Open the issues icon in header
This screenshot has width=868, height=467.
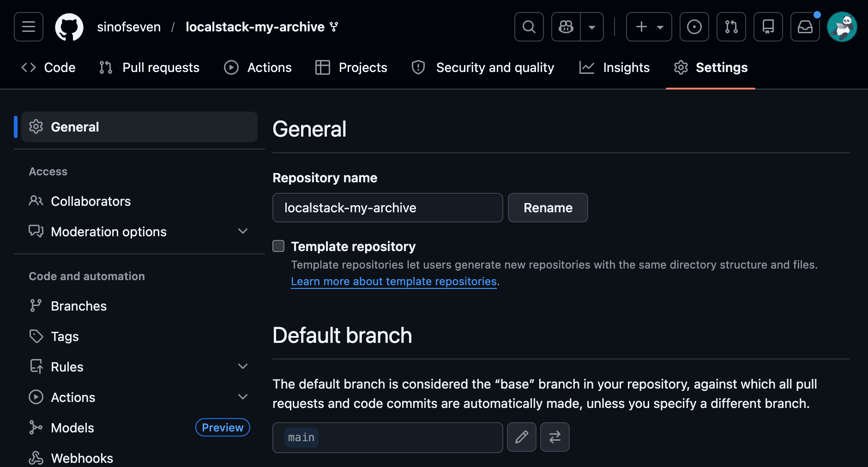point(694,27)
